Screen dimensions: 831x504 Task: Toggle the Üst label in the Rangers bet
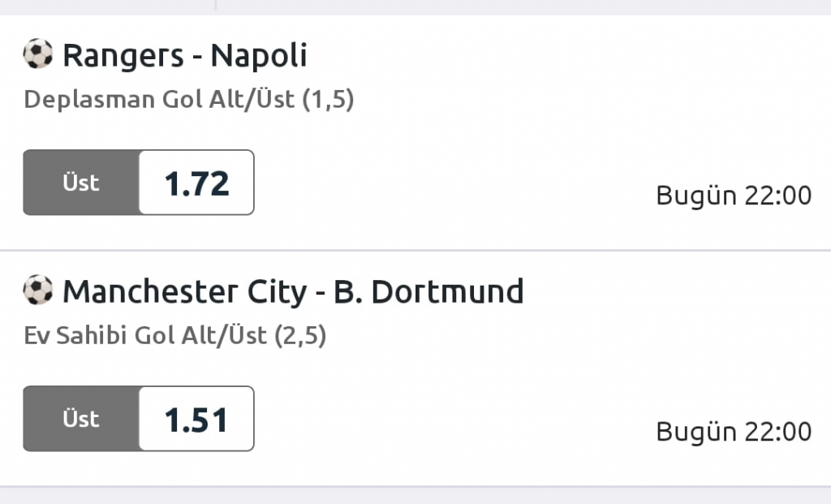point(81,183)
